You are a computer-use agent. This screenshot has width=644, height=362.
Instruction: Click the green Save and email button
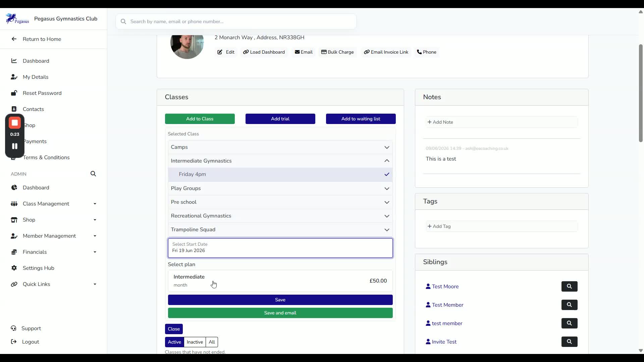coord(280,313)
